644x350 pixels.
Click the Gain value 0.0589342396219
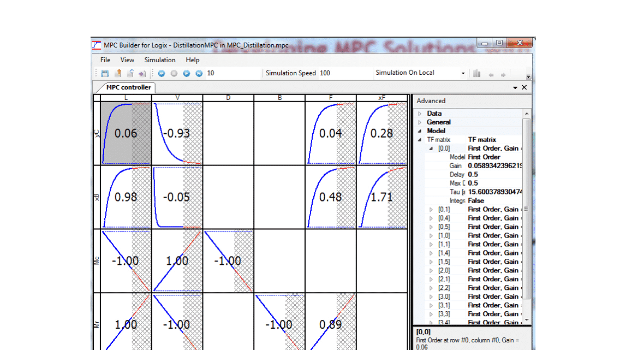pos(494,165)
